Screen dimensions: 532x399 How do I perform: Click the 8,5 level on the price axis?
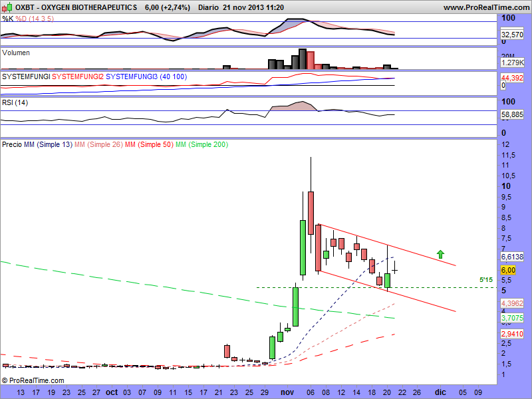508,217
